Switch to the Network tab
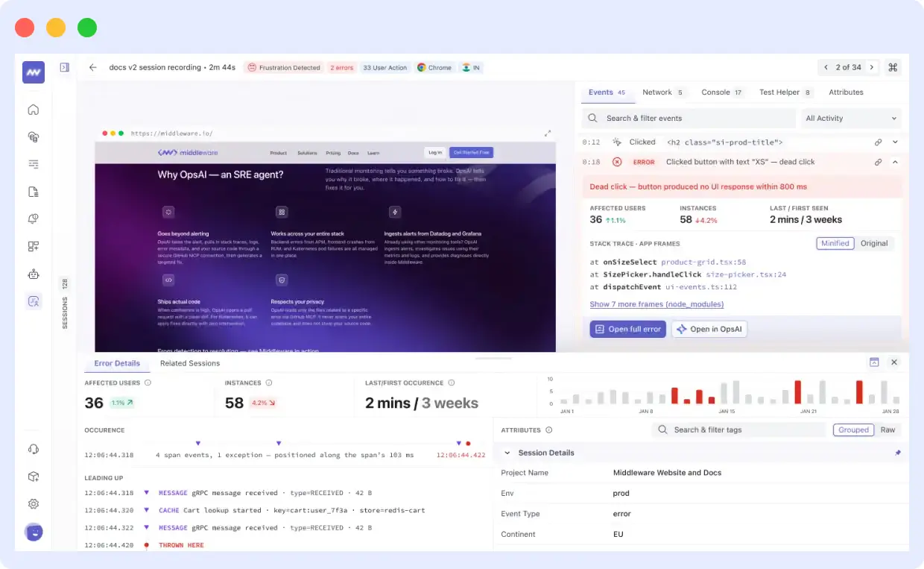This screenshot has height=569, width=924. (663, 92)
